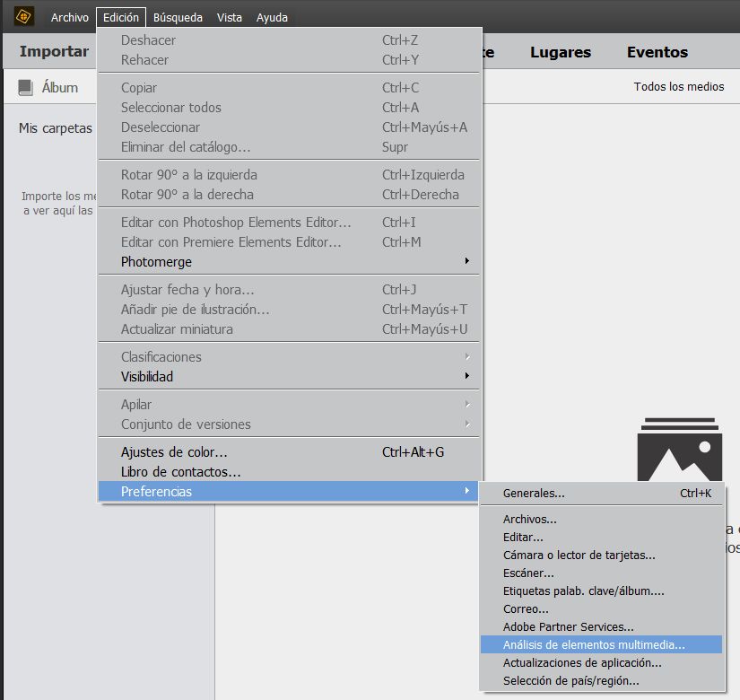The height and width of the screenshot is (700, 740).
Task: Click Rotar 90° a la izquierda
Action: click(x=289, y=175)
